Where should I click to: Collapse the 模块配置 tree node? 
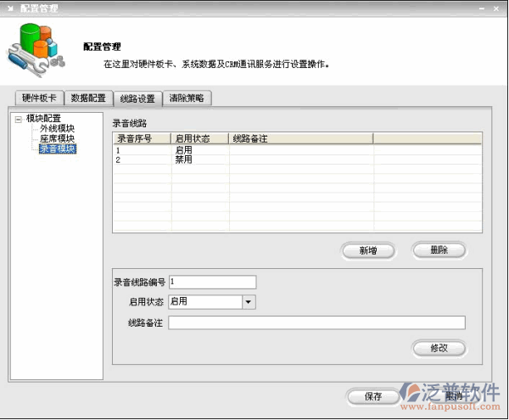[18, 119]
